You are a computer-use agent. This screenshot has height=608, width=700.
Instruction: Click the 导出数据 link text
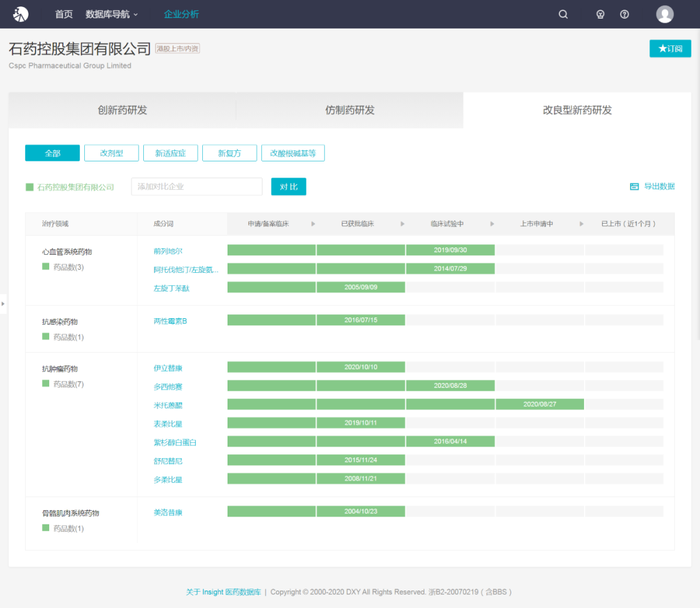point(659,187)
